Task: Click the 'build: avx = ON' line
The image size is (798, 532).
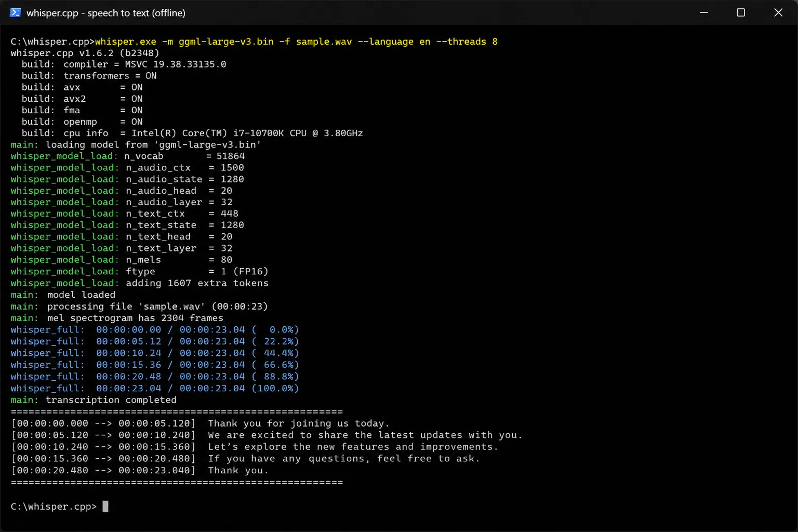Action: 82,87
